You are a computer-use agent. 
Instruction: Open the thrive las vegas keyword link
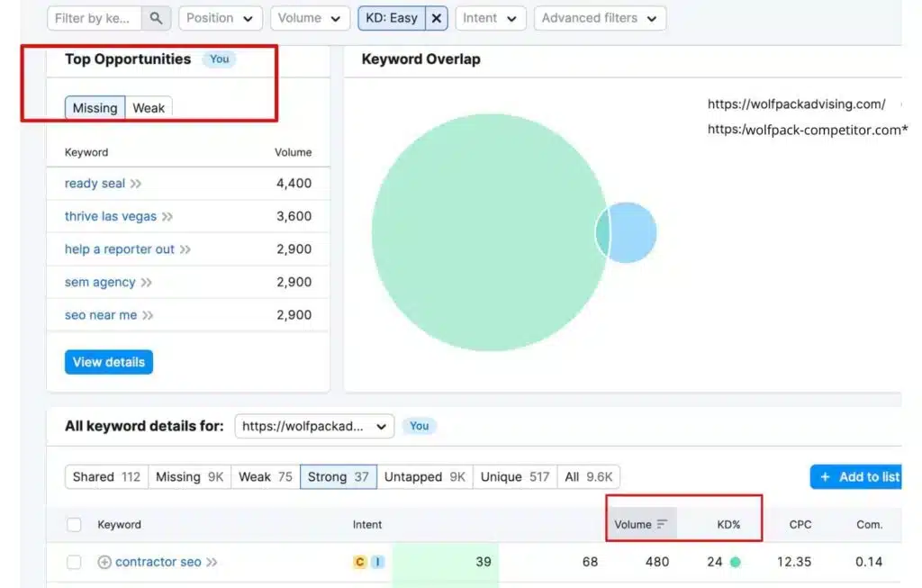[x=111, y=216]
